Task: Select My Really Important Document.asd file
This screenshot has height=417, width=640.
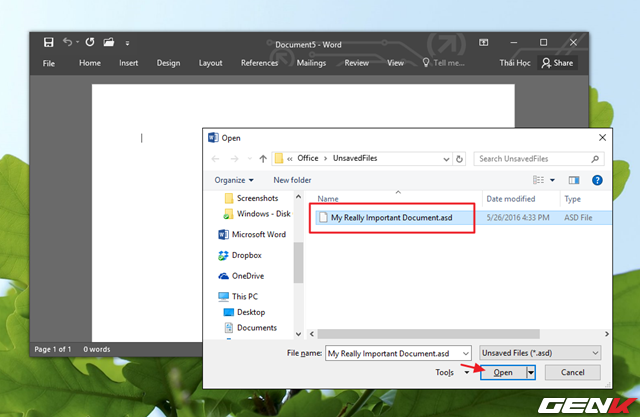Action: [x=391, y=216]
